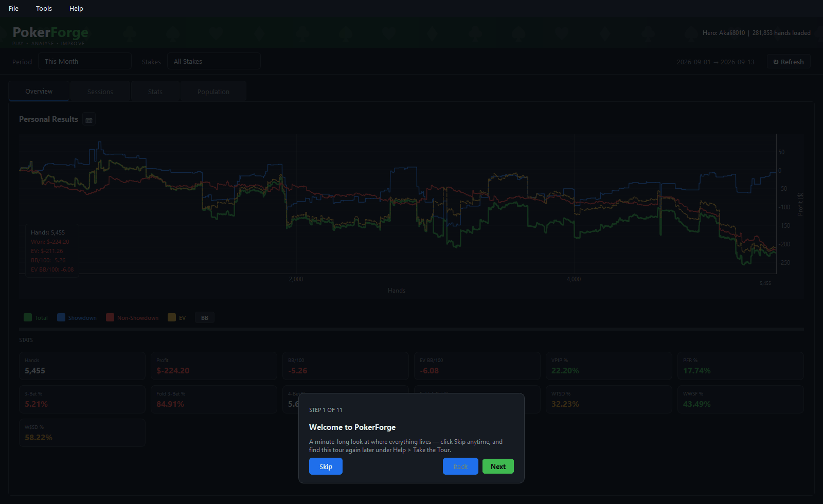
Task: Click the WWSF % stat card showing 43.49%
Action: [741, 399]
